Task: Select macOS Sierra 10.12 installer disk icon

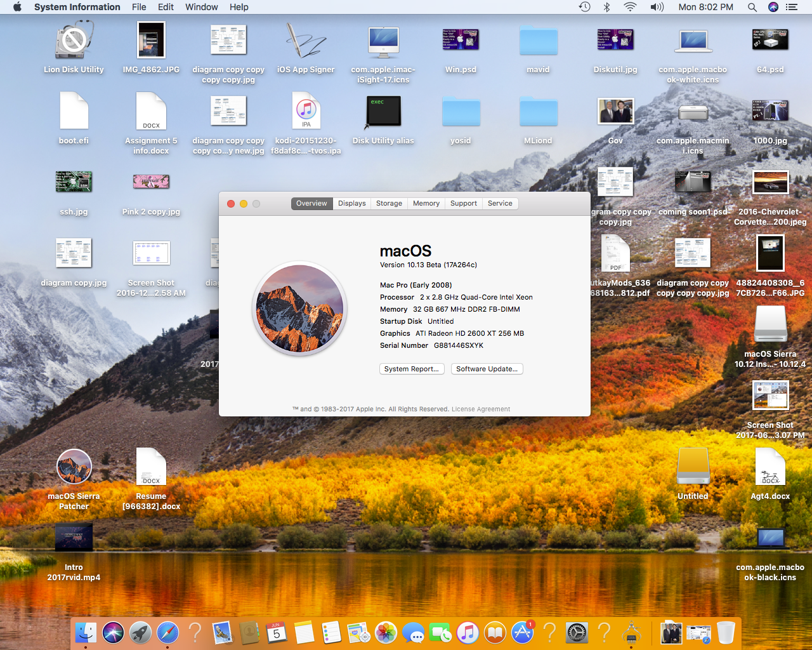Action: (x=770, y=325)
